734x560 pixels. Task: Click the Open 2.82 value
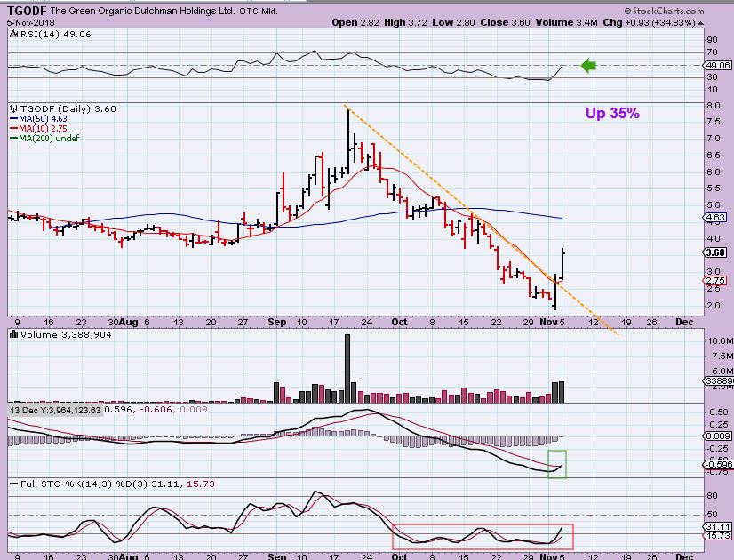point(355,22)
